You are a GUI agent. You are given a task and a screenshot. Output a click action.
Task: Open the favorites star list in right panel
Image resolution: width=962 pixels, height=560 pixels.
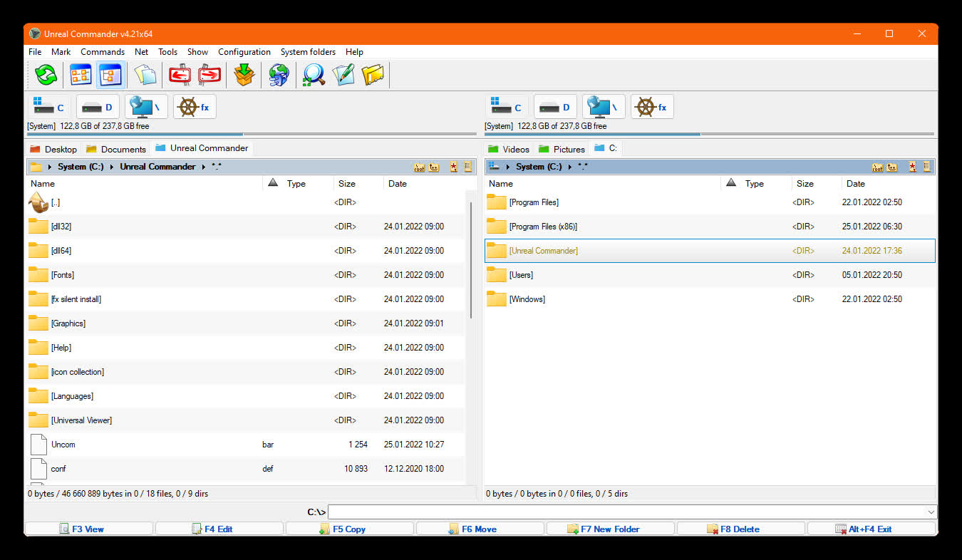click(911, 167)
